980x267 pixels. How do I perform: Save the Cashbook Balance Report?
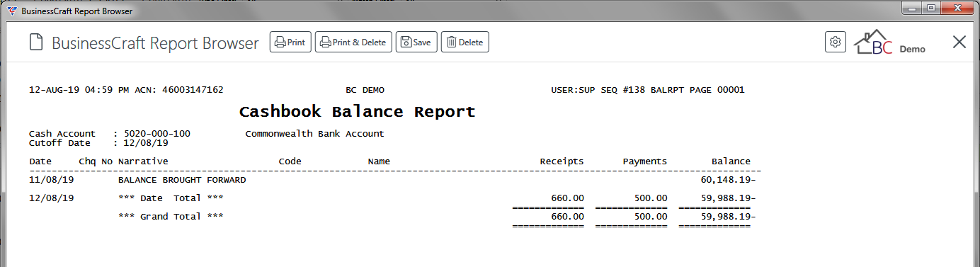[416, 42]
